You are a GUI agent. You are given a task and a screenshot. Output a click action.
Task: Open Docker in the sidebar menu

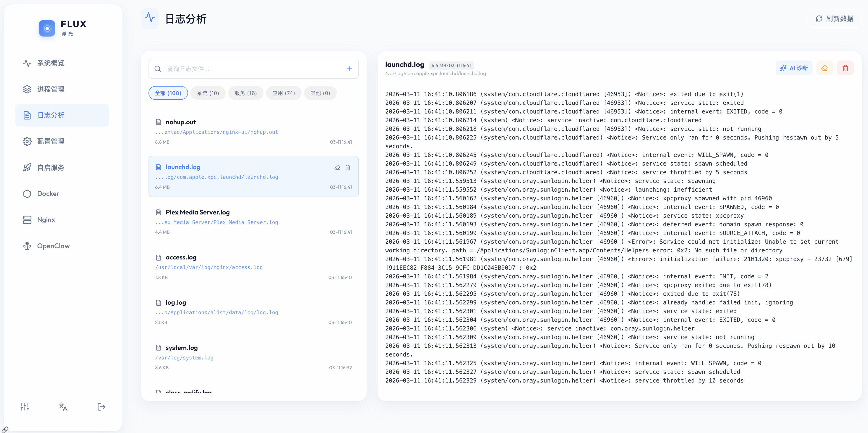tap(48, 194)
